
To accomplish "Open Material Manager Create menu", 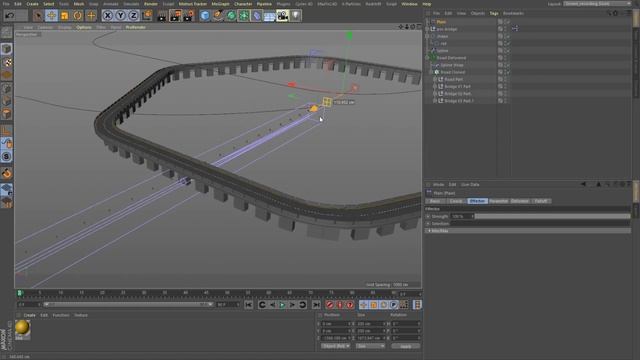I will (29, 316).
